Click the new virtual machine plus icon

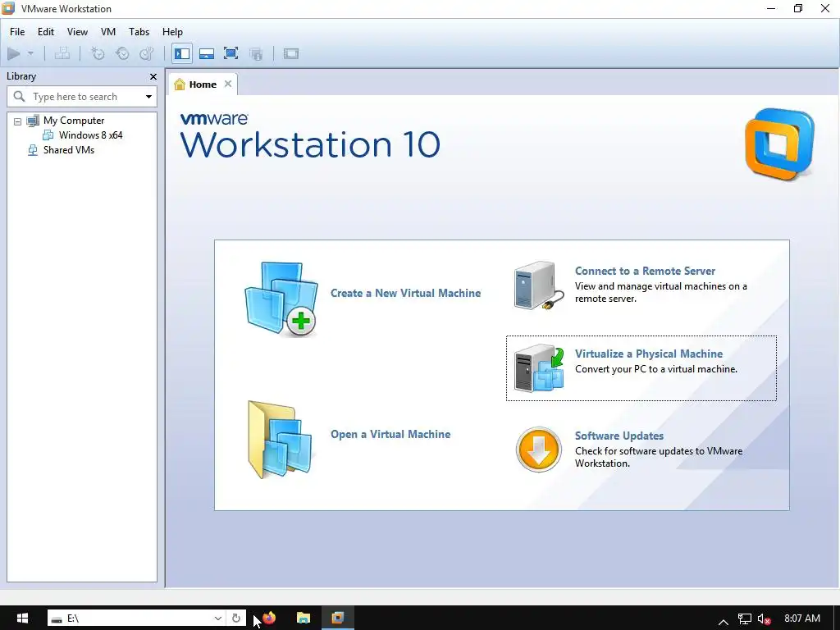pyautogui.click(x=282, y=299)
